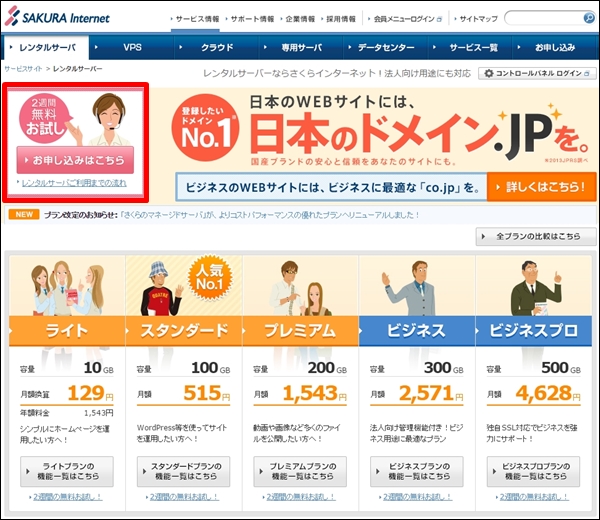The image size is (600, 520).
Task: Click the 129円 monthly price of ライト
Action: 91,393
